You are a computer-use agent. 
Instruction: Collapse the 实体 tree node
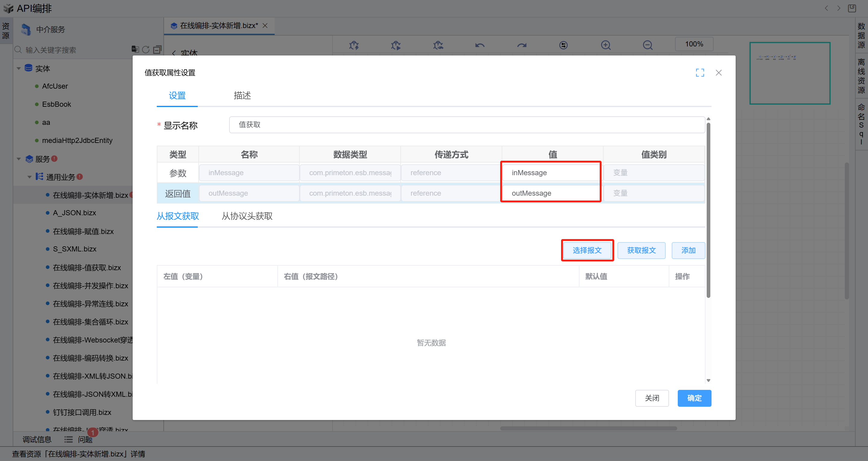(18, 68)
